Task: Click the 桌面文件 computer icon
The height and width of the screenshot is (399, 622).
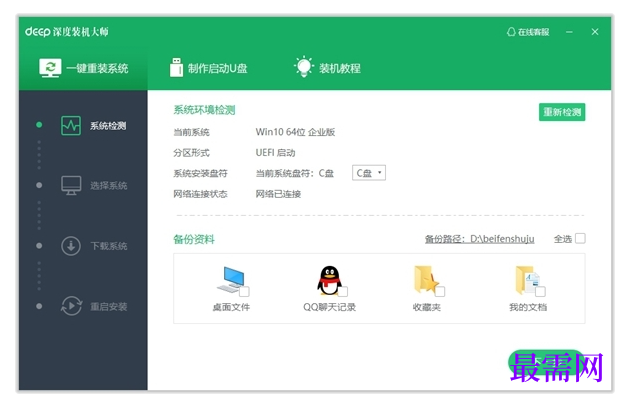Action: point(231,280)
